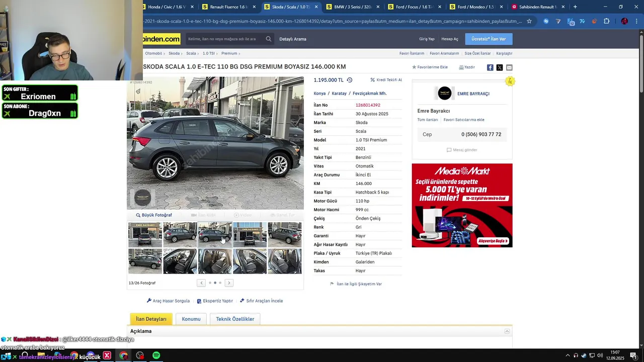Screen dimensions: 644x362
Task: Select the İlan Detayları tab
Action: (151, 319)
